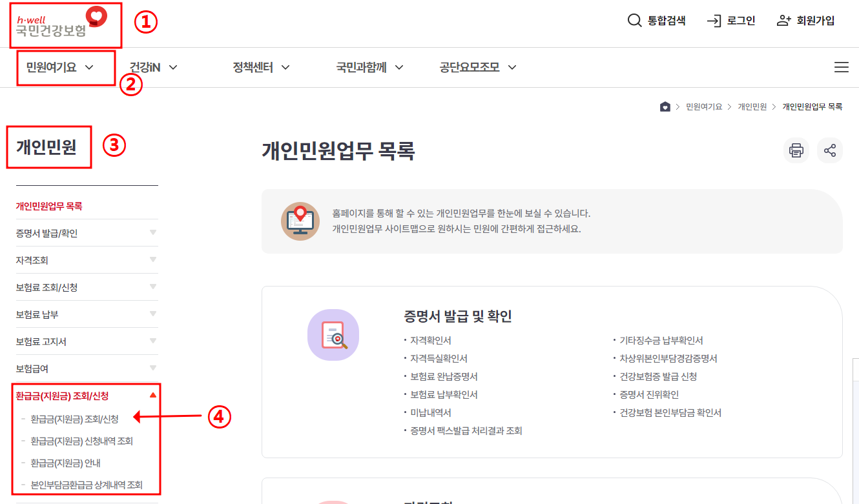The image size is (859, 504).
Task: Click the certificate document icon beside 증명서 발급 및 확인
Action: [x=333, y=335]
